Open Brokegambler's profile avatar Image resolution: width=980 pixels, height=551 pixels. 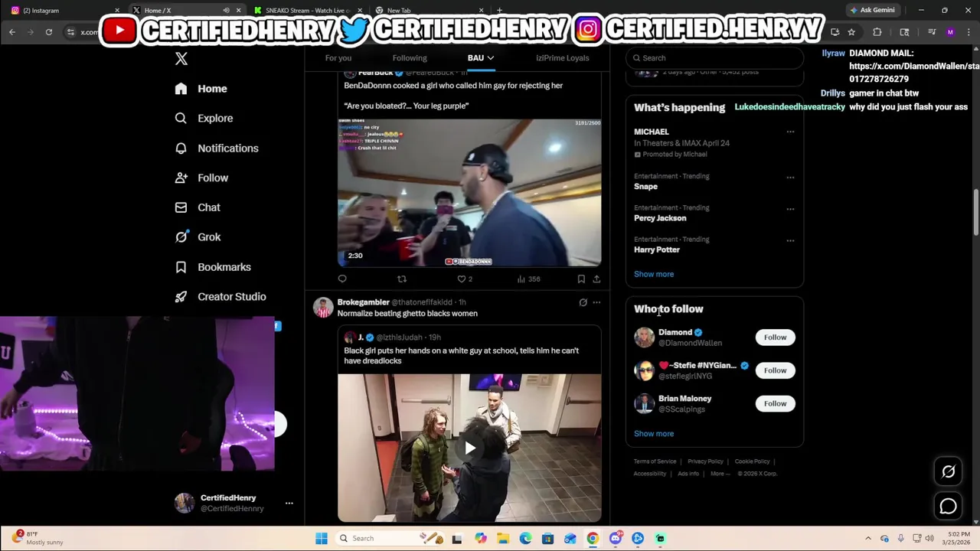pyautogui.click(x=323, y=308)
